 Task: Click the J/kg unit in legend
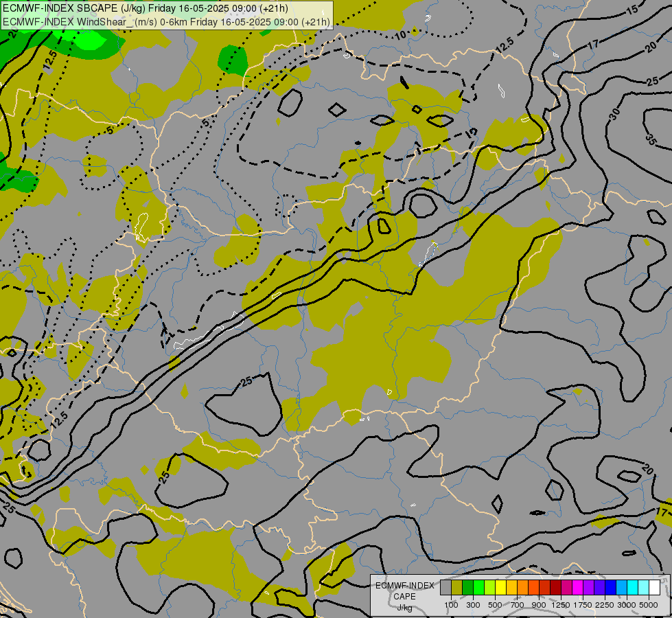[x=404, y=608]
